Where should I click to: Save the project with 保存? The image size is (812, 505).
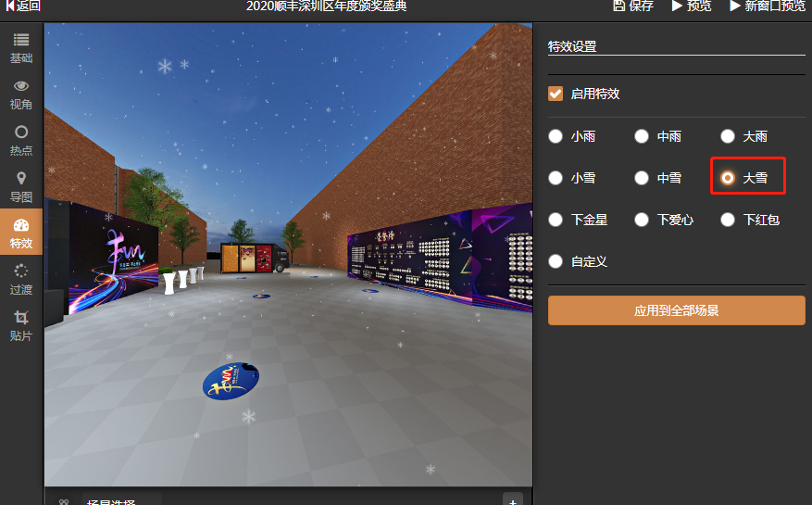click(x=633, y=6)
